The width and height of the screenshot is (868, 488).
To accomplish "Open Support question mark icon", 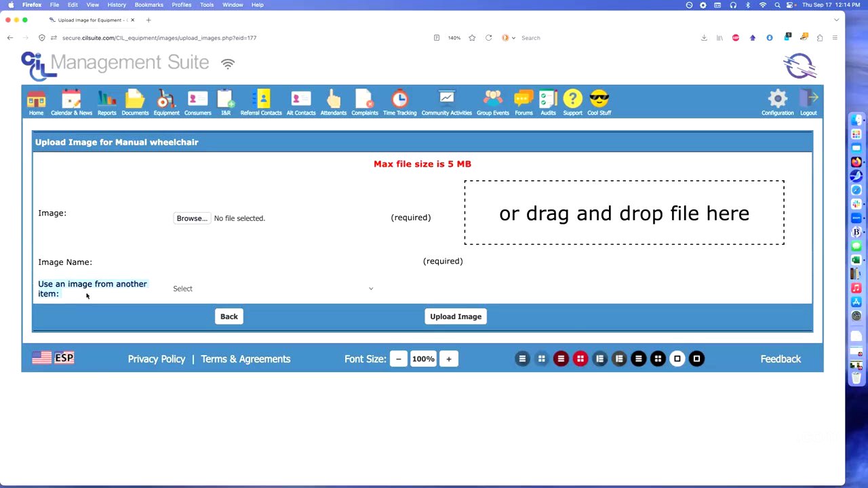I will [572, 103].
